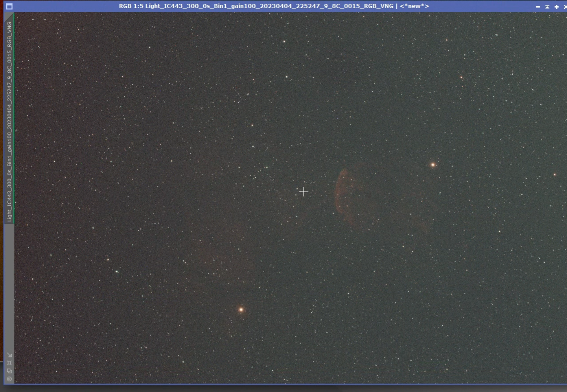Maximize the image window with plus button
567x392 pixels.
pos(556,7)
